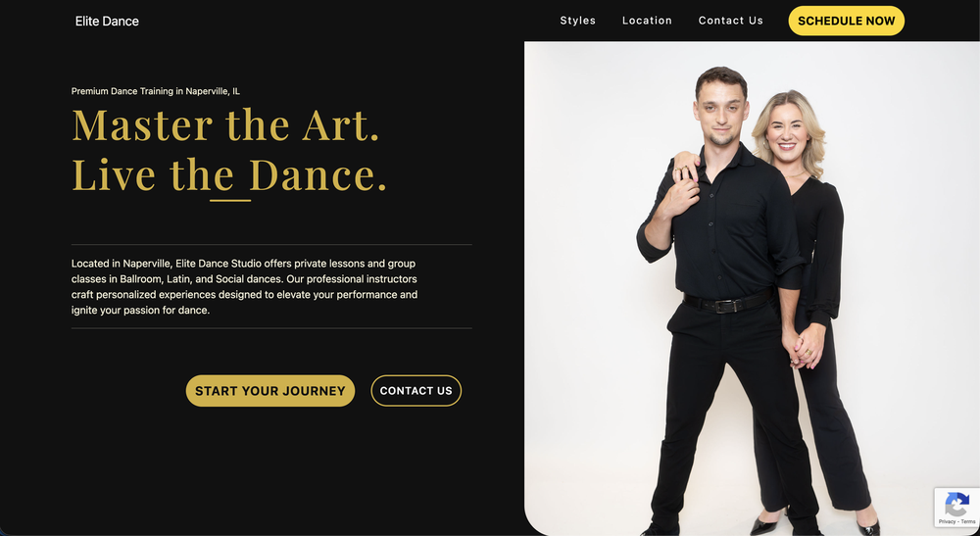
Task: Click the hero photo of the dance couple
Action: point(752,289)
